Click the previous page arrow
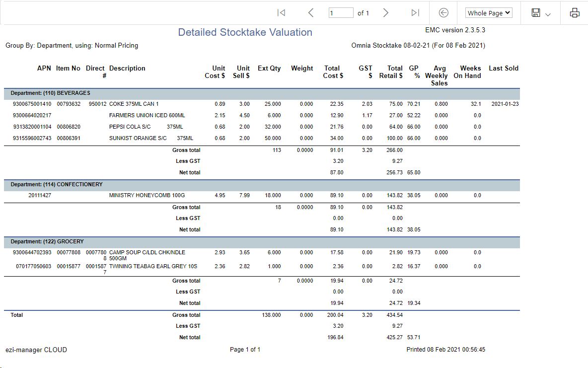This screenshot has width=588, height=368. [x=311, y=13]
